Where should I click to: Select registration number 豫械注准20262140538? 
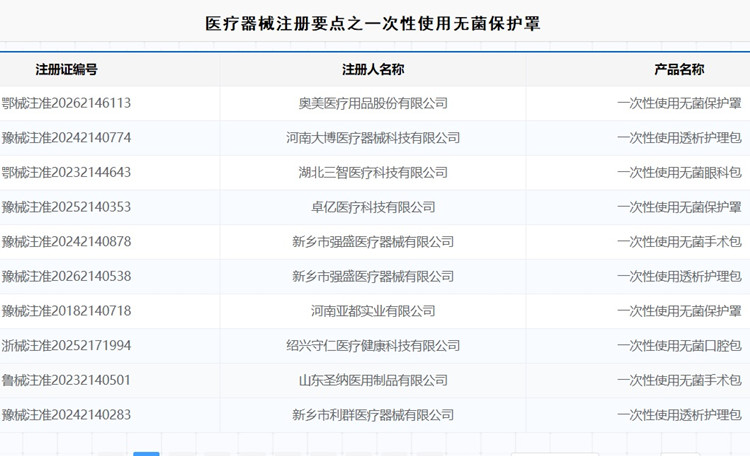pyautogui.click(x=66, y=276)
